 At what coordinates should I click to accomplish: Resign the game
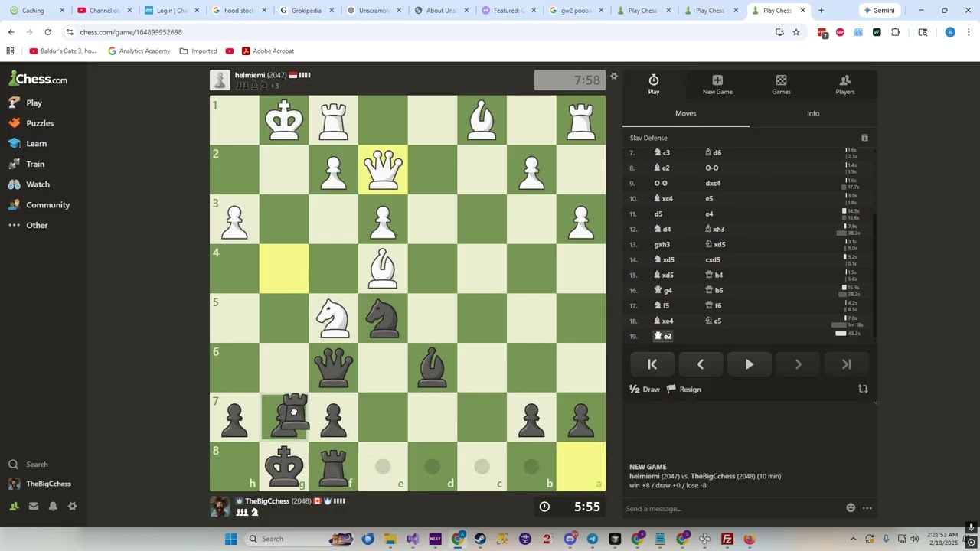684,390
